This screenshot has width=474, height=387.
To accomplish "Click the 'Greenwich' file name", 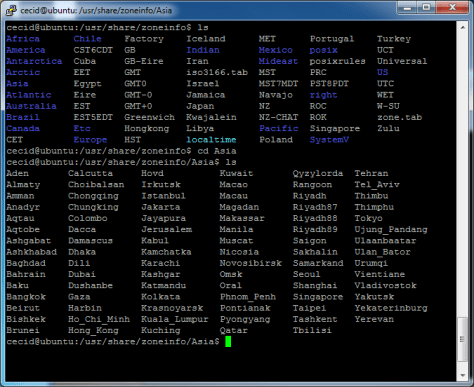I will (149, 117).
